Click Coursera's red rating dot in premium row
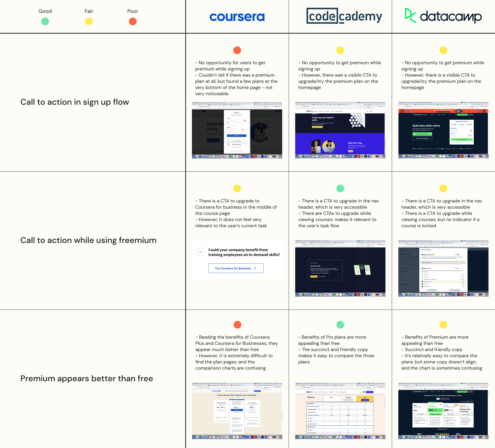Screen dimensions: 495x448 [x=237, y=325]
